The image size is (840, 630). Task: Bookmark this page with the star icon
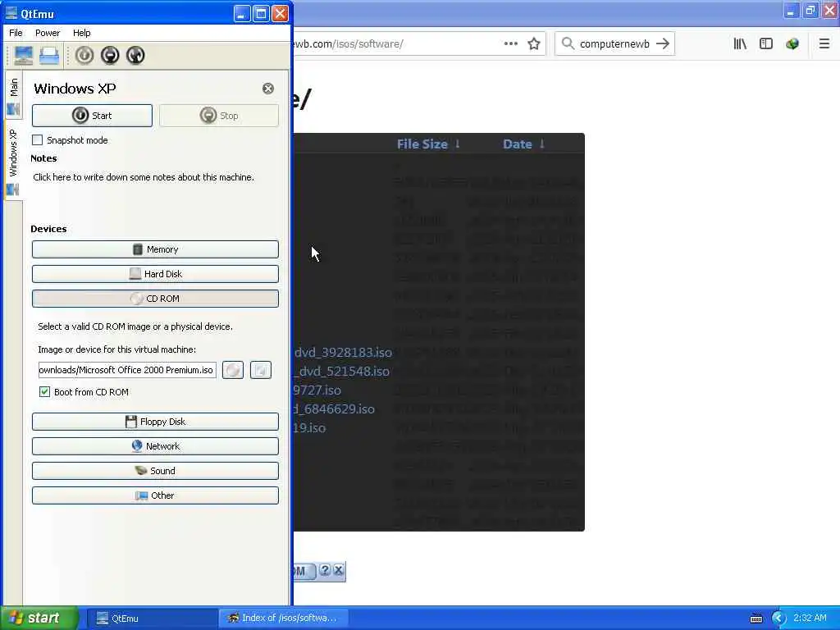click(533, 43)
